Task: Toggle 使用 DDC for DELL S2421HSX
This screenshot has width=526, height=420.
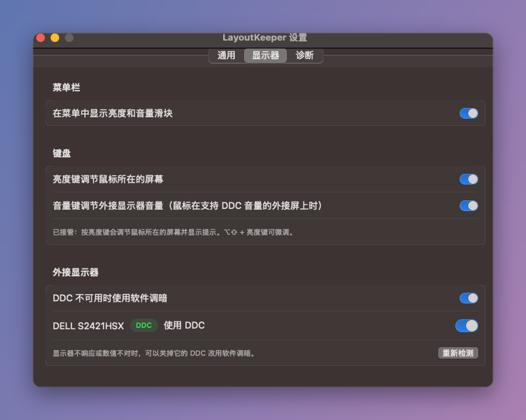Action: (467, 326)
